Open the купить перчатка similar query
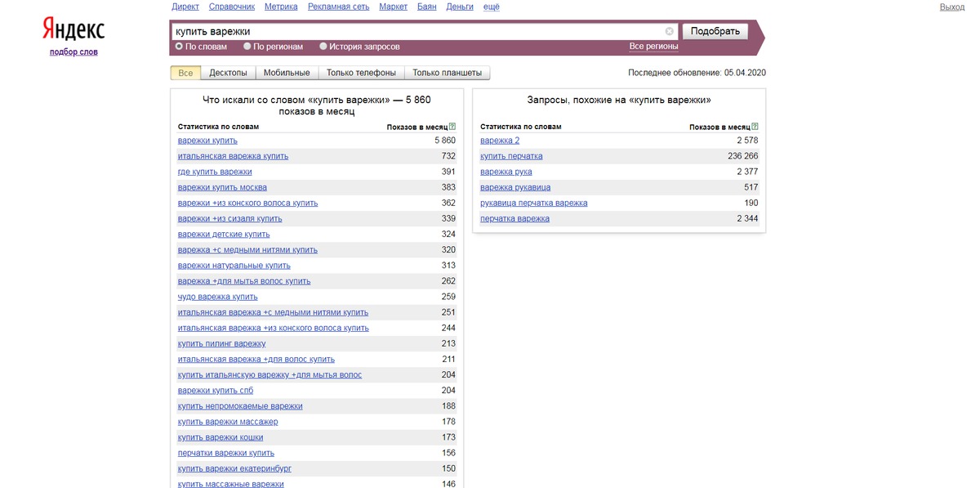This screenshot has height=488, width=980. pyautogui.click(x=511, y=156)
